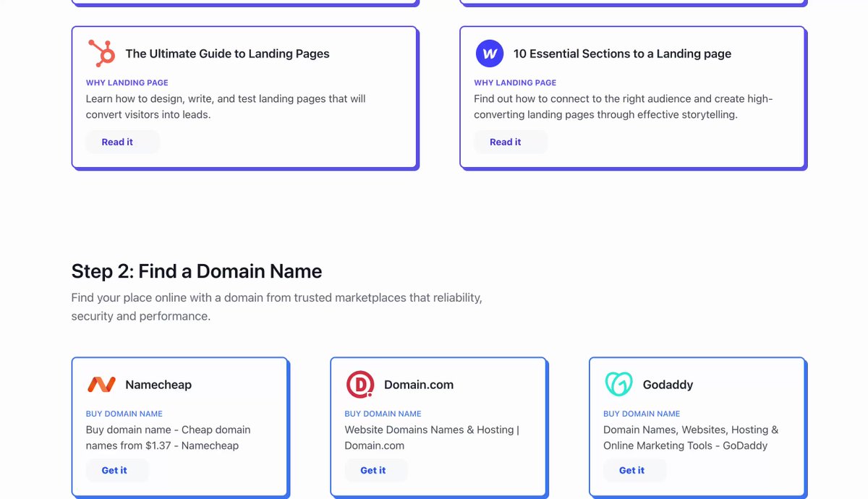Screen dimensions: 868x499
Task: Select the Godaddy card title
Action: point(668,385)
